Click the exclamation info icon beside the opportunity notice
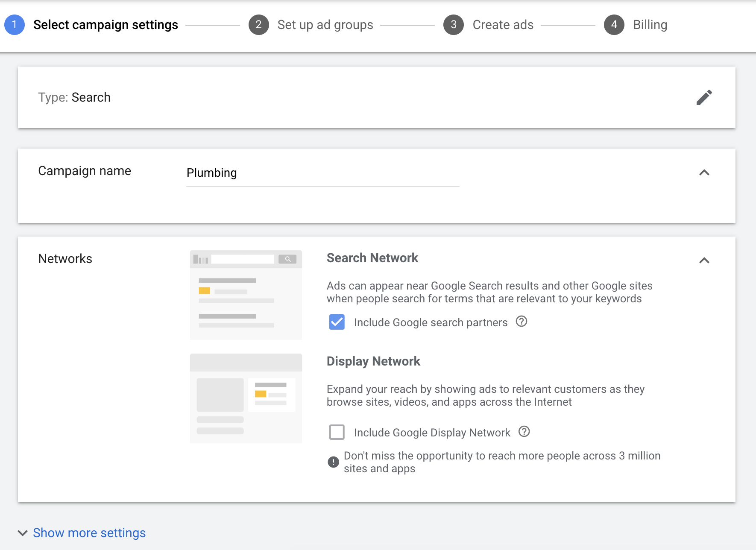This screenshot has width=756, height=550. click(x=333, y=462)
